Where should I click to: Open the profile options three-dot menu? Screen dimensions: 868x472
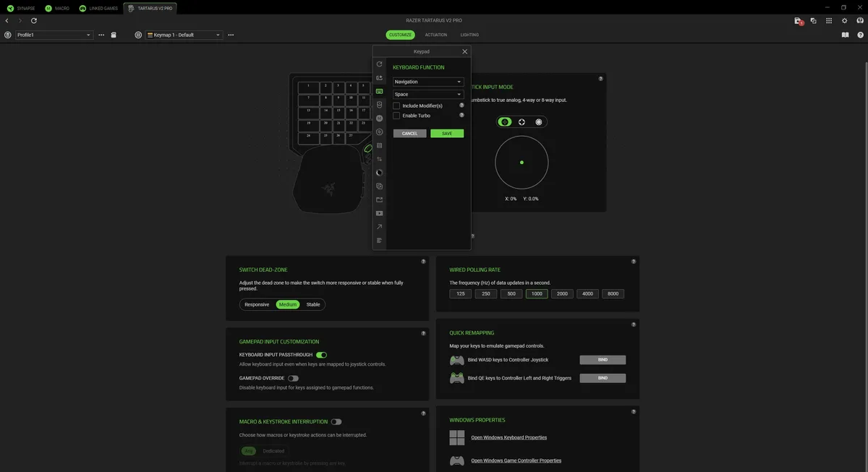(101, 35)
